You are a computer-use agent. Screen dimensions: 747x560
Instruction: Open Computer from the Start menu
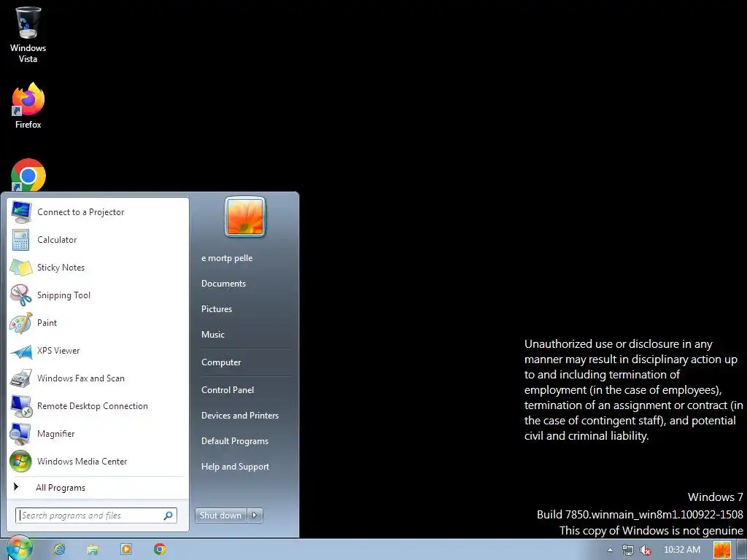pyautogui.click(x=221, y=362)
